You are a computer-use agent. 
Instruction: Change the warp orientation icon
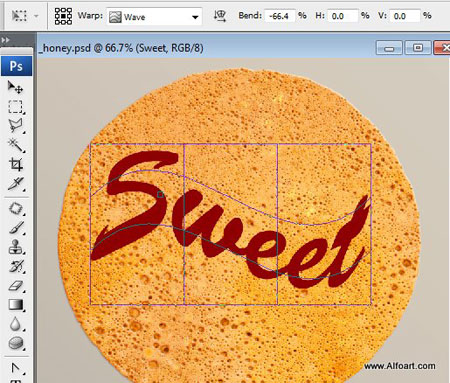coord(220,16)
